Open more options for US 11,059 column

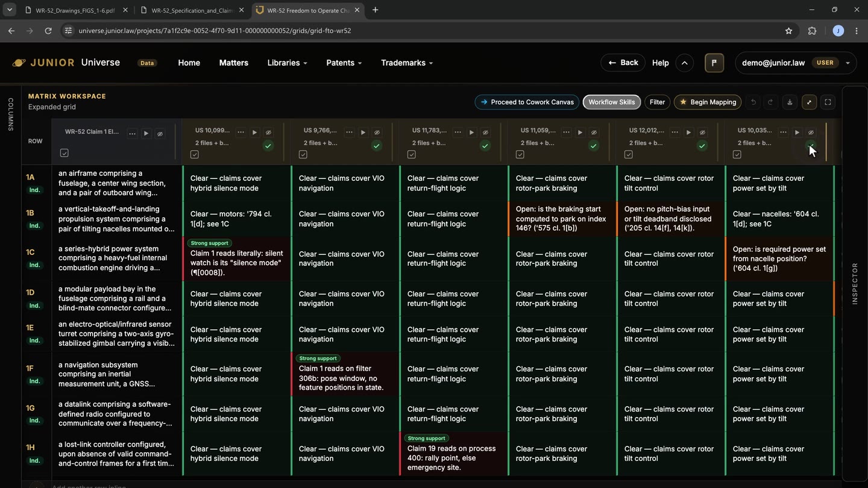point(566,133)
